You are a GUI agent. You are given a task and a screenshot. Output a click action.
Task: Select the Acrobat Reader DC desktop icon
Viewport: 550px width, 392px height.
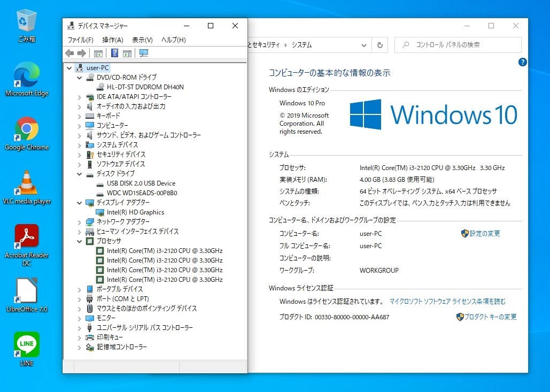[27, 245]
